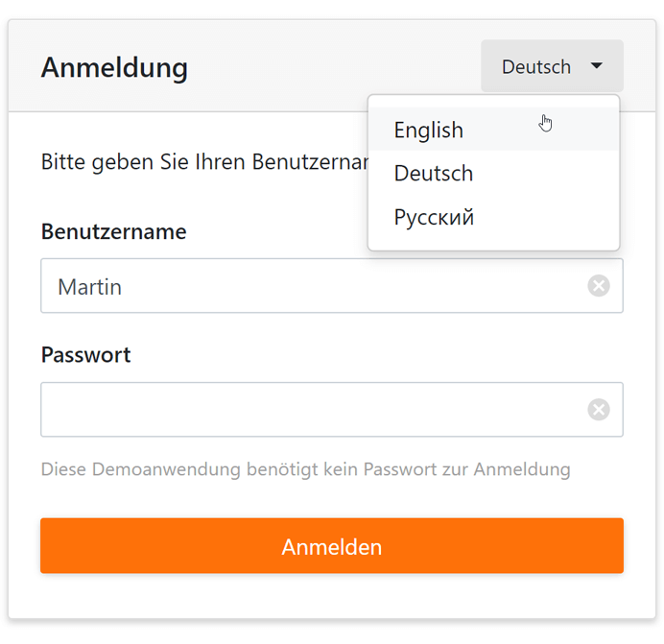The image size is (664, 644).
Task: Clear the Passwort field with its X icon
Action: click(599, 410)
